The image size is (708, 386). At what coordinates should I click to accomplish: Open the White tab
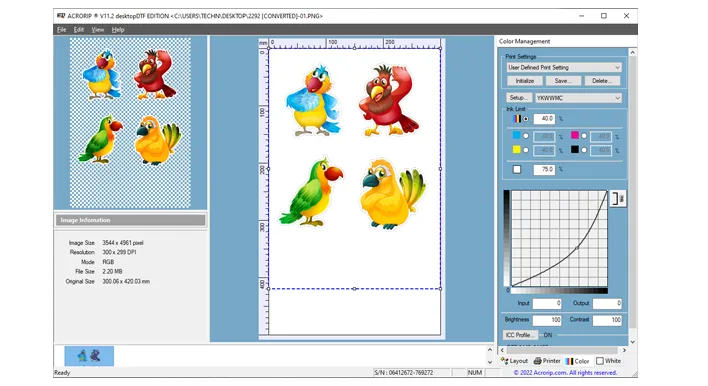point(608,361)
